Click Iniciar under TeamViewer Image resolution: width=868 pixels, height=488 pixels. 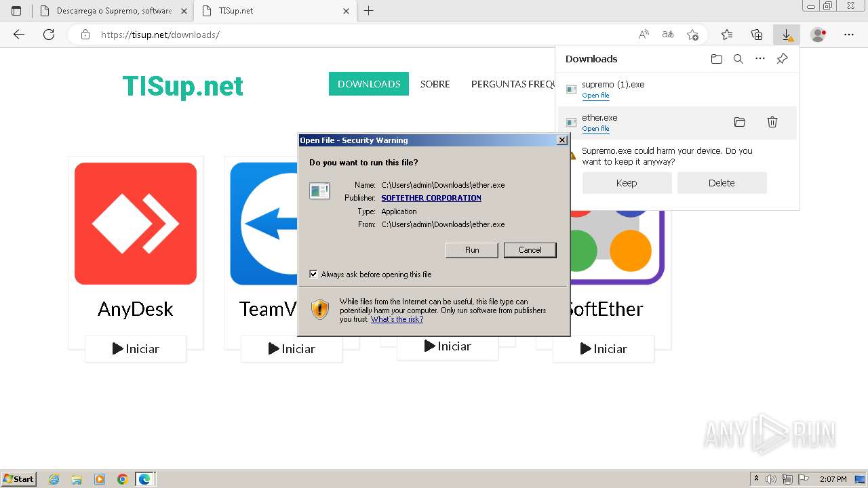pos(292,349)
